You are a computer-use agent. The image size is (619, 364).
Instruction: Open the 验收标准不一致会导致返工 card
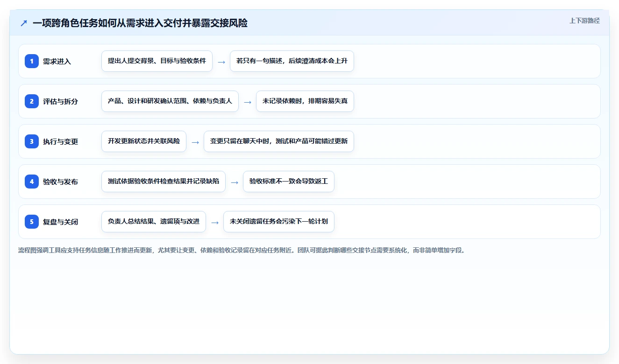(x=289, y=182)
